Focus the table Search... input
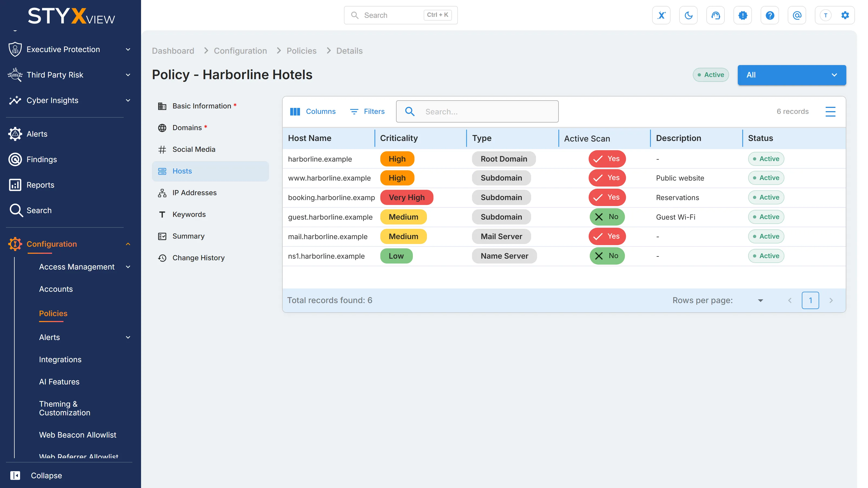 point(477,111)
